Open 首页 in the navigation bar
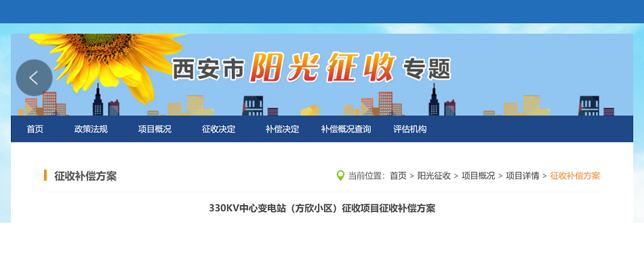 (x=35, y=129)
